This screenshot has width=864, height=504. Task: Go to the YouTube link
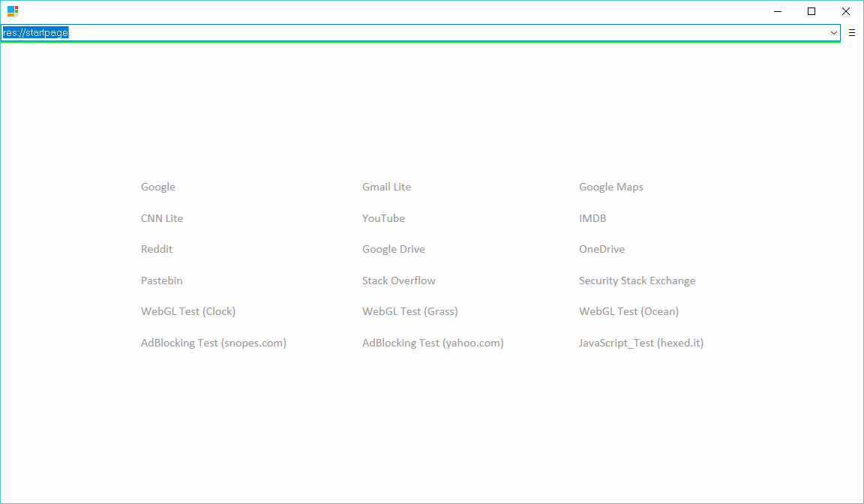(x=383, y=218)
